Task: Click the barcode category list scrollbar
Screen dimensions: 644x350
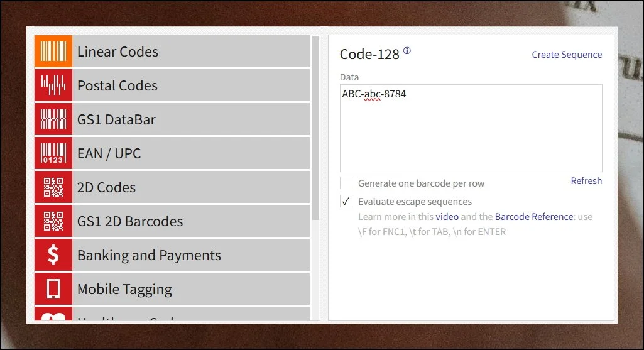Action: click(315, 126)
